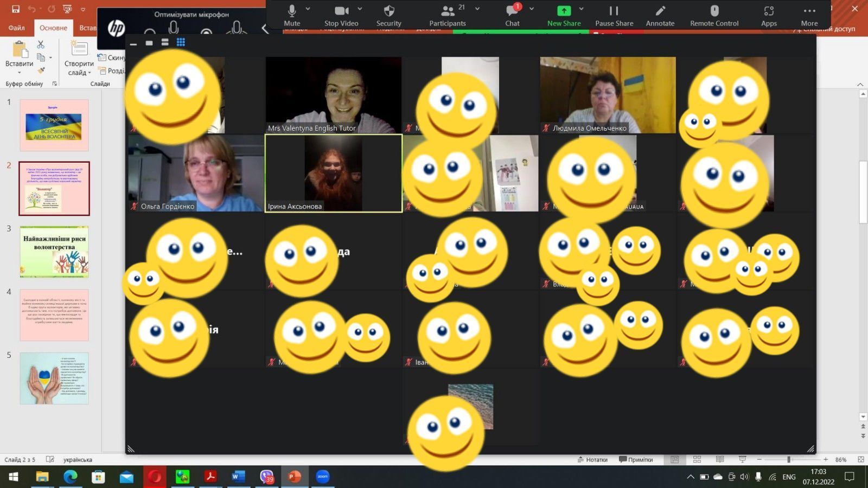Screen dimensions: 868x488
Task: Collapse video panel with the dash icon
Action: [x=133, y=43]
